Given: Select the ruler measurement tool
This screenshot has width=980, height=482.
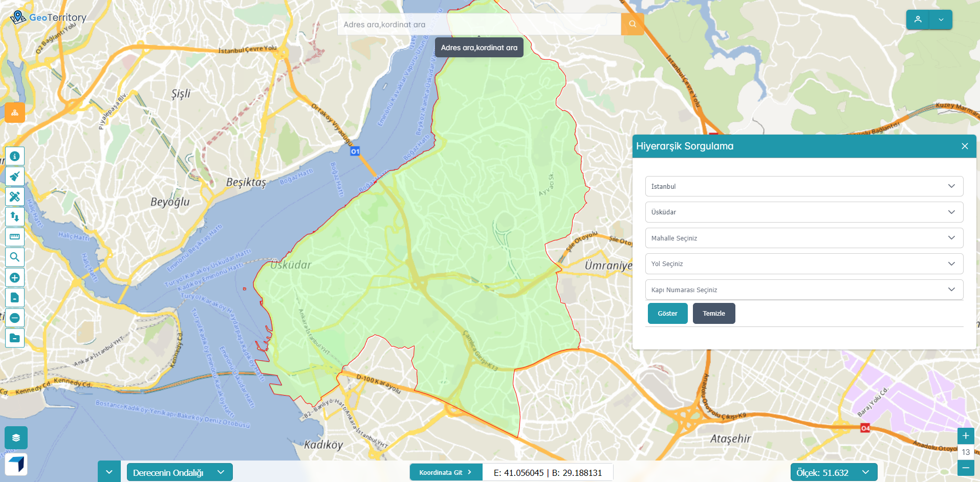Looking at the screenshot, I should click(15, 237).
